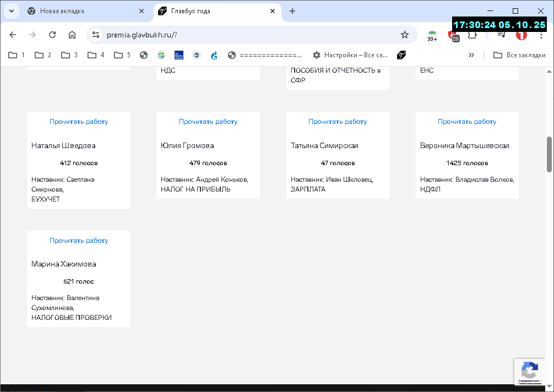This screenshot has width=554, height=392.
Task: Close the Главбух года tab
Action: 273,11
